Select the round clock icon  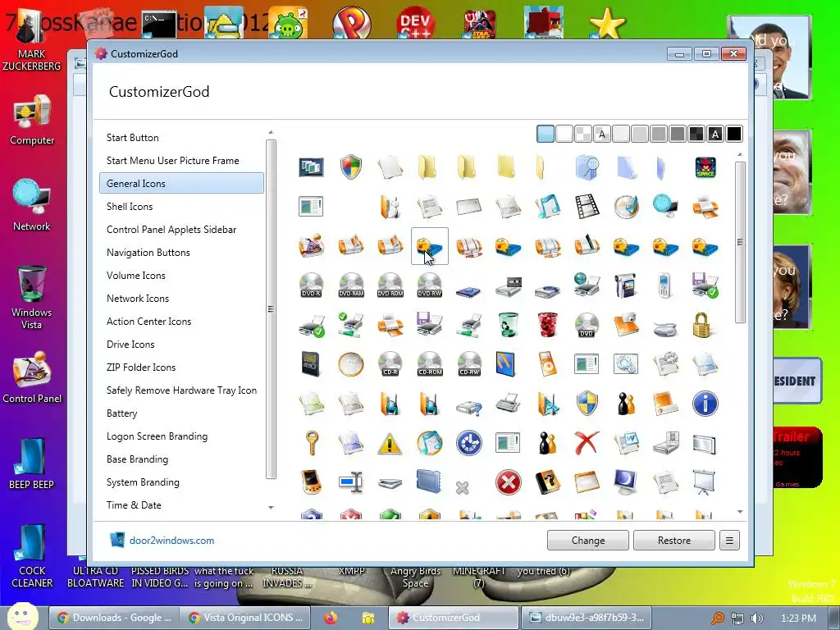point(351,364)
